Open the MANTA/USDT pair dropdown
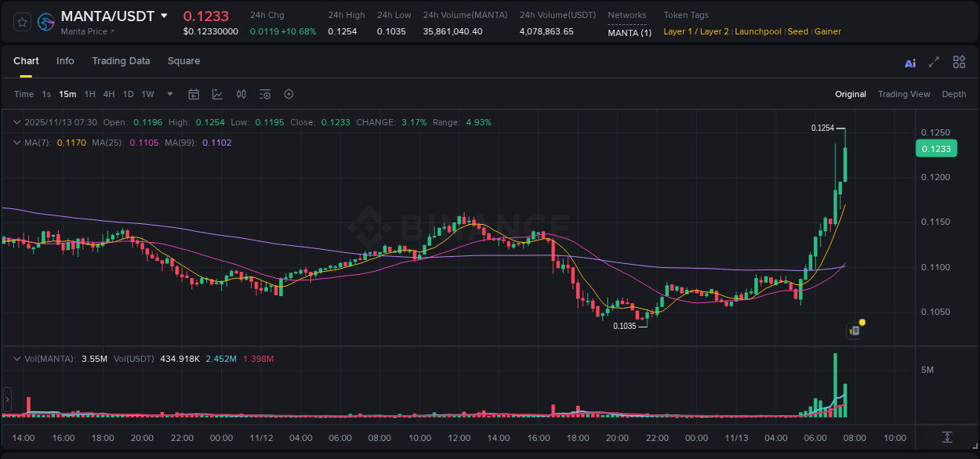The width and height of the screenshot is (980, 459). point(163,15)
